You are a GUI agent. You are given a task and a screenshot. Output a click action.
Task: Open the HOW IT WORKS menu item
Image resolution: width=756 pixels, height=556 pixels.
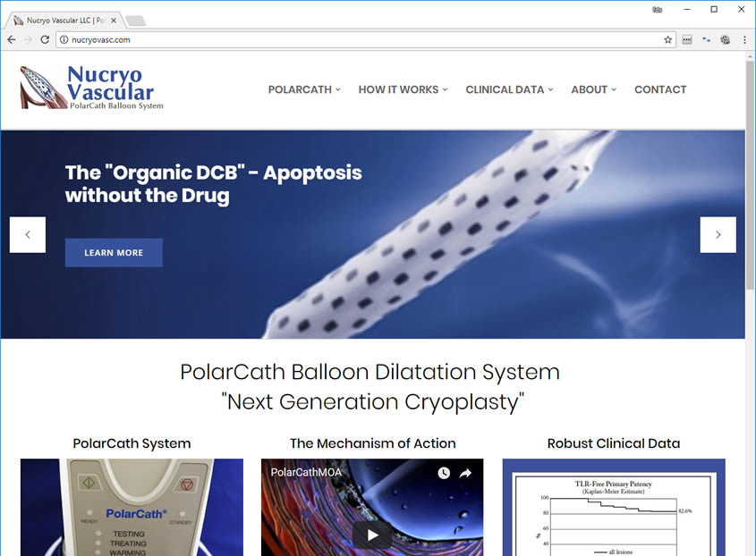[398, 89]
